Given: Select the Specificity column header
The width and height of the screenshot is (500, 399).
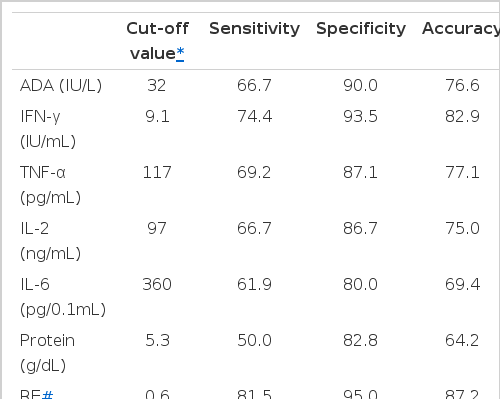Looking at the screenshot, I should pos(361,29).
